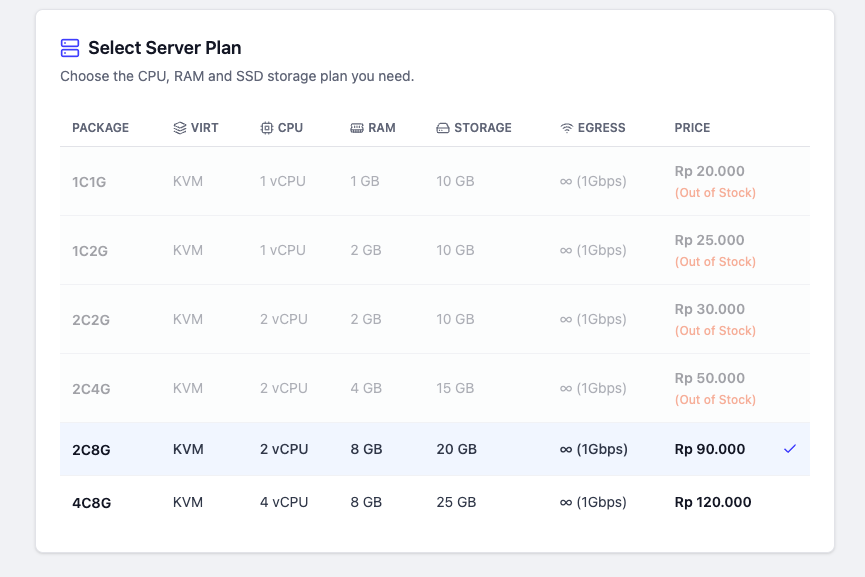Click the memory icon next to RAM
Image resolution: width=865 pixels, height=577 pixels.
pos(357,128)
